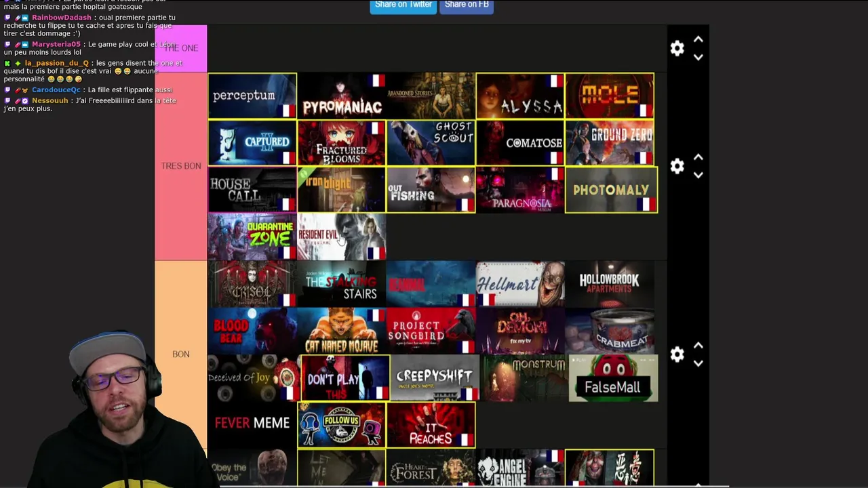Pick the Obey the Voice tile

(x=252, y=468)
